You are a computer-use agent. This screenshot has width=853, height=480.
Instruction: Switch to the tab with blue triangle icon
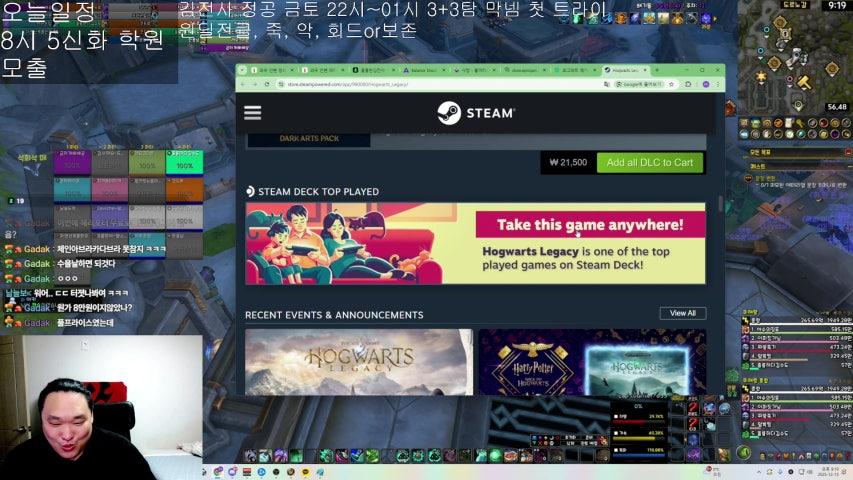click(422, 70)
